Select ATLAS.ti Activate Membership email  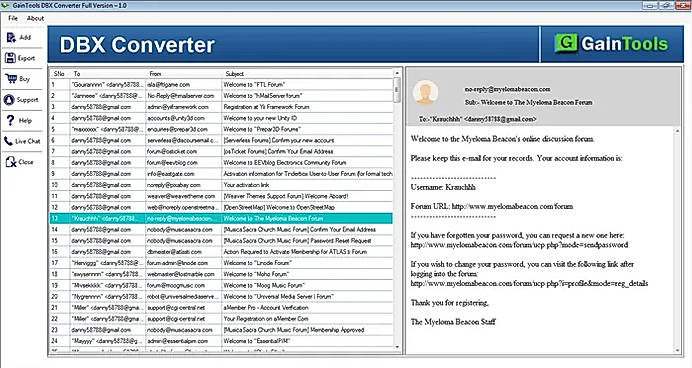tap(221, 252)
